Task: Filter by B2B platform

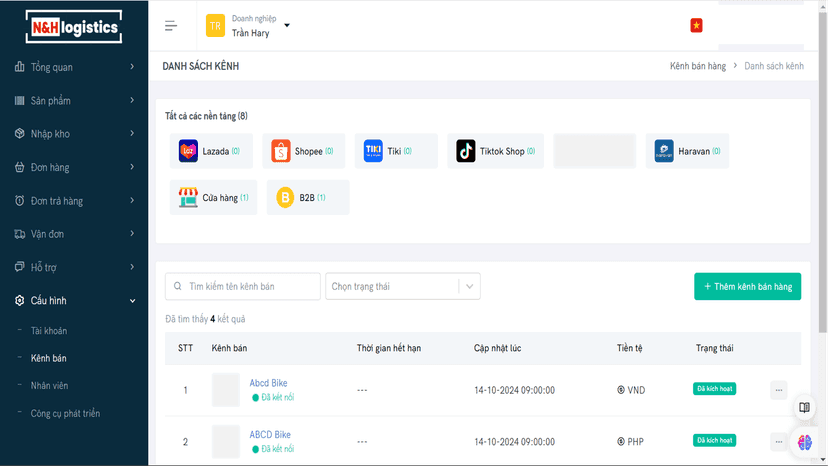Action: (308, 197)
